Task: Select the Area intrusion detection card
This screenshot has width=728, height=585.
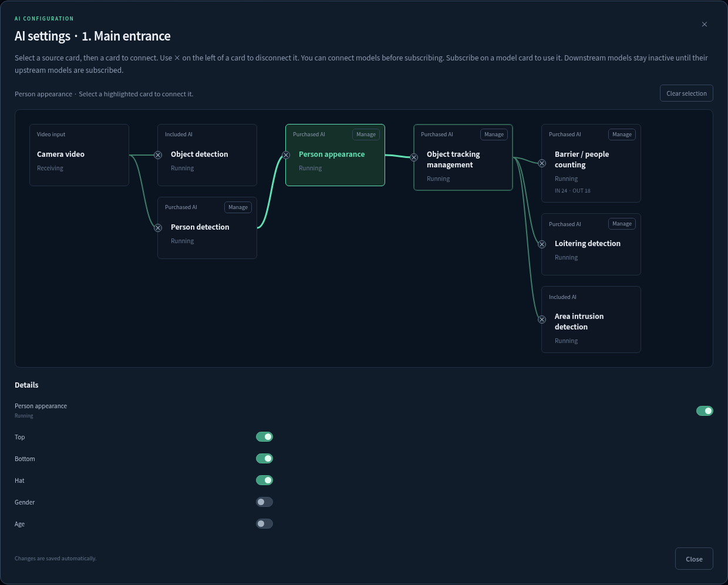Action: click(x=591, y=320)
